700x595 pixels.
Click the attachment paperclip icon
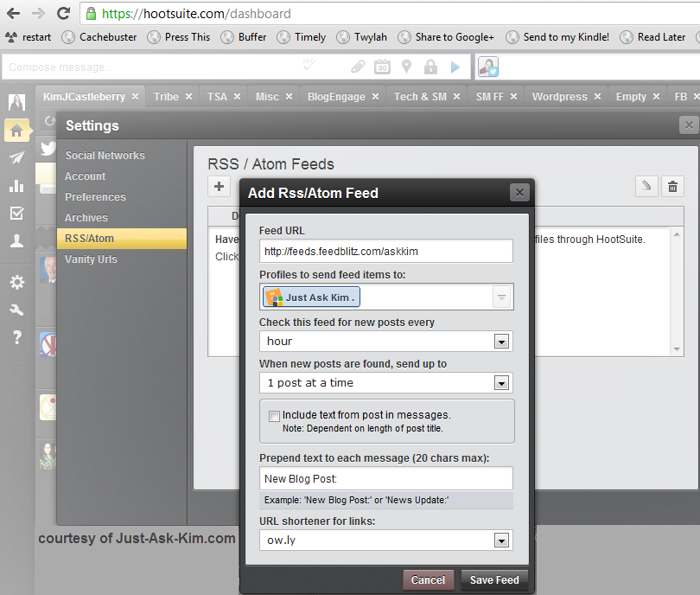[x=358, y=67]
